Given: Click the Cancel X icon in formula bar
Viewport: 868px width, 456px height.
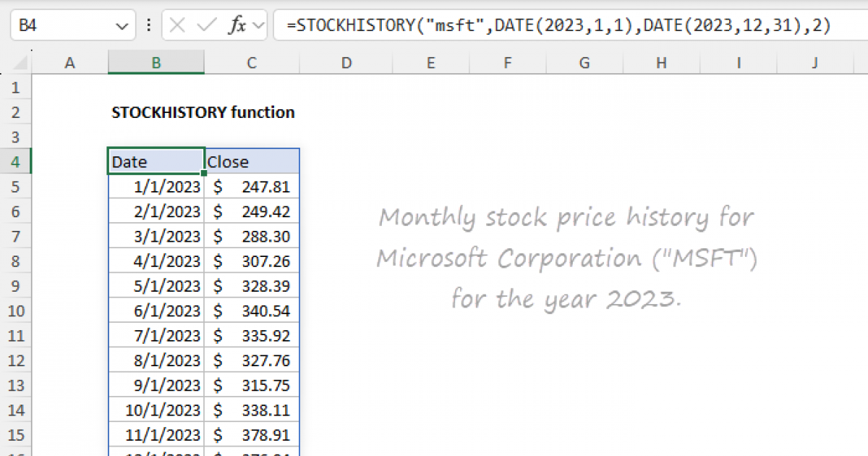Looking at the screenshot, I should (177, 26).
